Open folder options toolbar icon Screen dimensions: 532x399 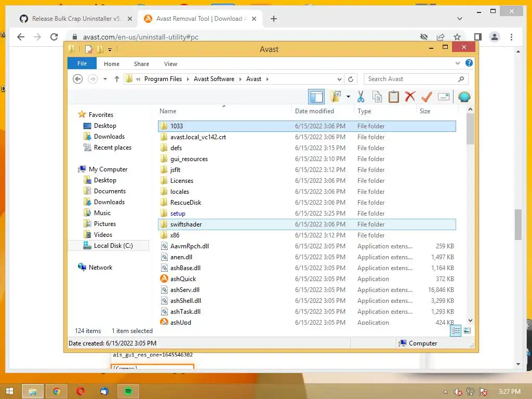[x=336, y=97]
